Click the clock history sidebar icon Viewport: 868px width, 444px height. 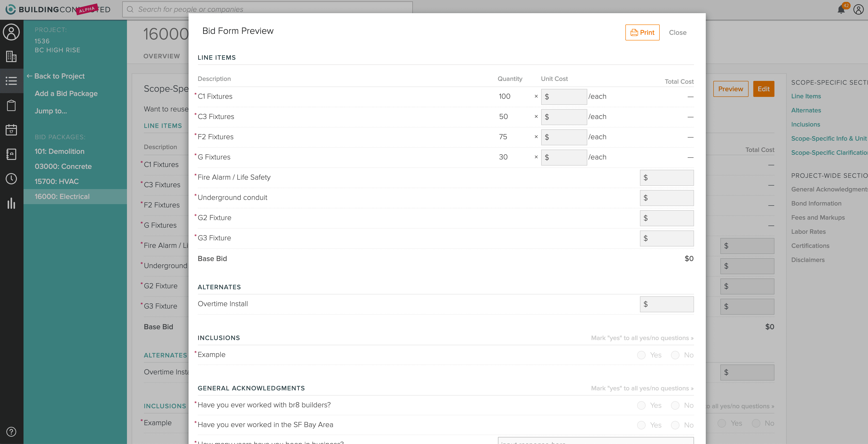(11, 179)
